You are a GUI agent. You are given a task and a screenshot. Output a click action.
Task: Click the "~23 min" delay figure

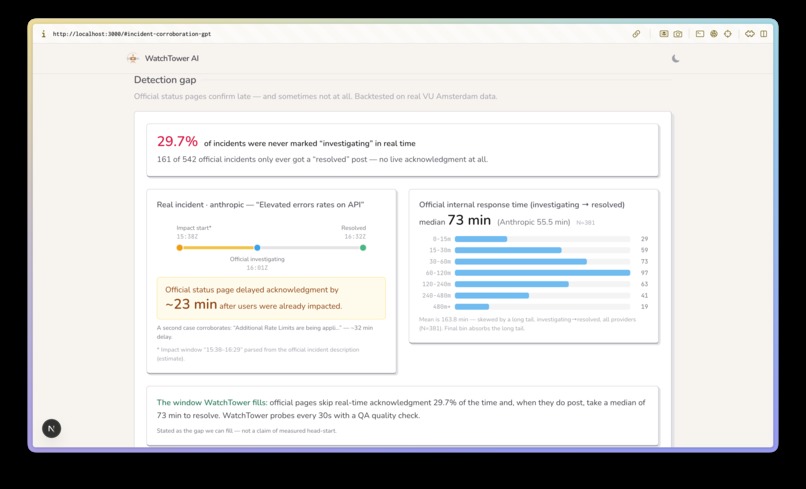pyautogui.click(x=191, y=304)
